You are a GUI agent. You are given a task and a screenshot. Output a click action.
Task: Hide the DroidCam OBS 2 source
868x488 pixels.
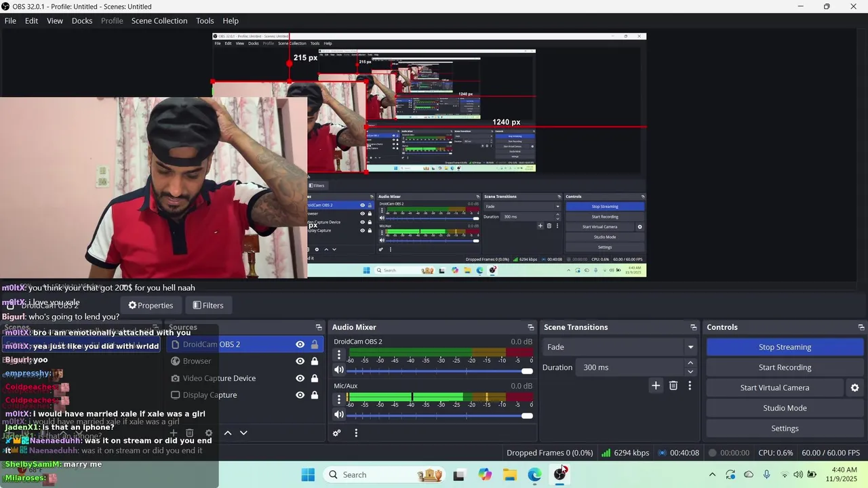[300, 344]
